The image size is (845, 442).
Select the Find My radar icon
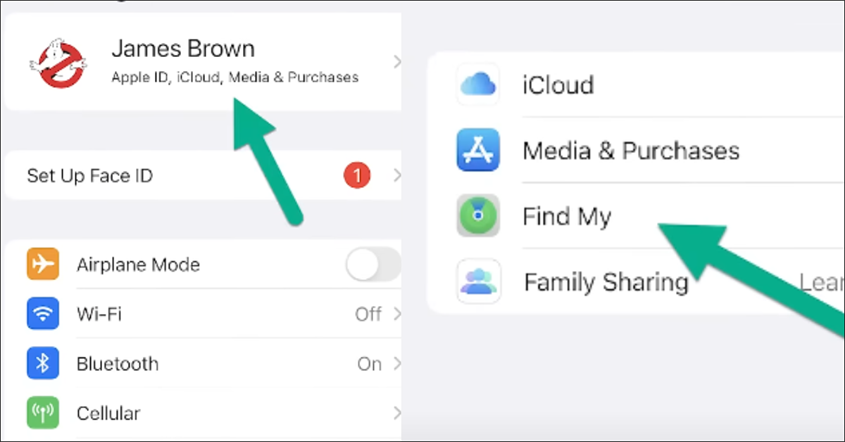tap(478, 216)
